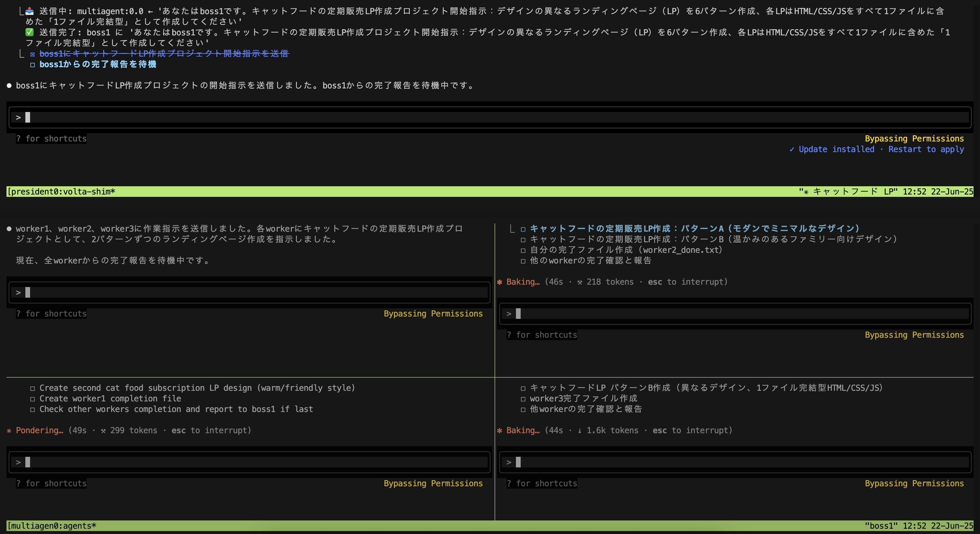Click '? for shortcuts' in worker2 pane
Image resolution: width=980 pixels, height=534 pixels.
[x=542, y=335]
